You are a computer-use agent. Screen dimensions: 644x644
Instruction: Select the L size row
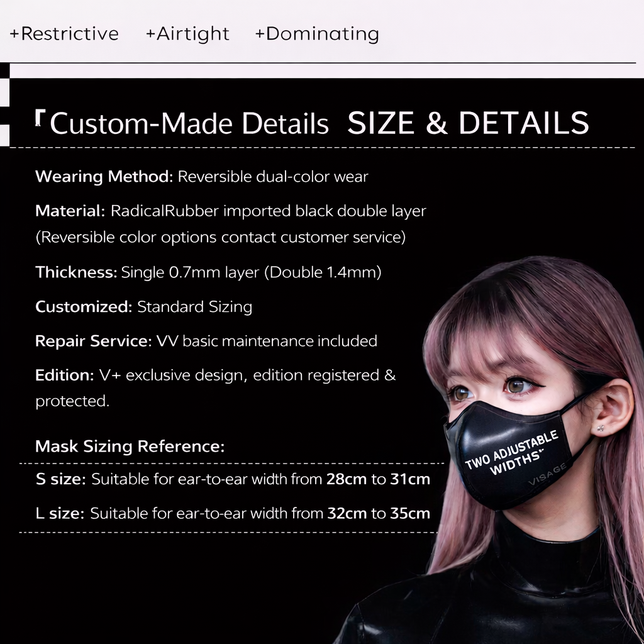point(233,513)
